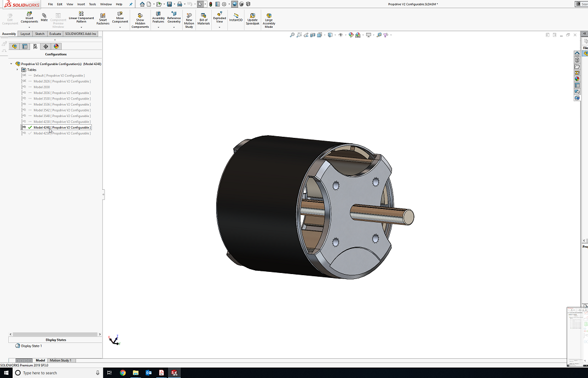Collapse the Propdrive V2 Configurable Configuration(s) tree

pyautogui.click(x=11, y=64)
